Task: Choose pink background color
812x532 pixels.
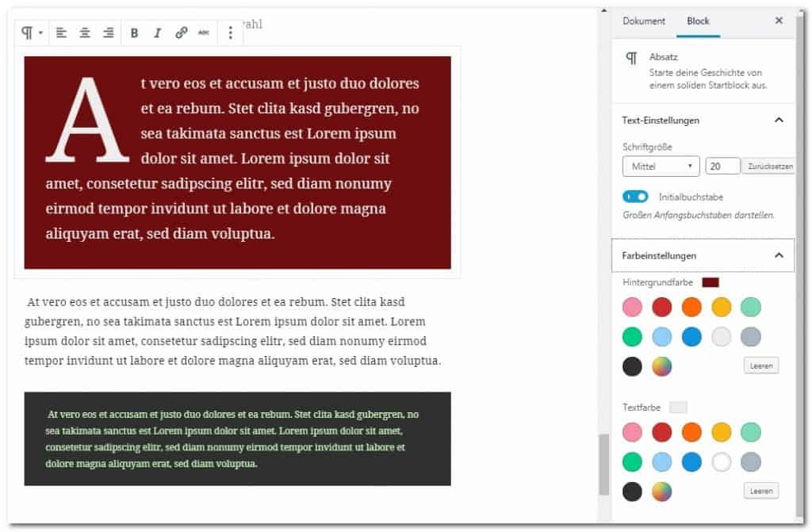Action: point(632,307)
